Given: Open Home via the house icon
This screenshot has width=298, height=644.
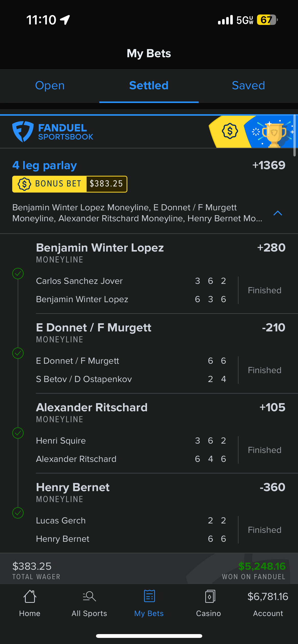Looking at the screenshot, I should [30, 596].
